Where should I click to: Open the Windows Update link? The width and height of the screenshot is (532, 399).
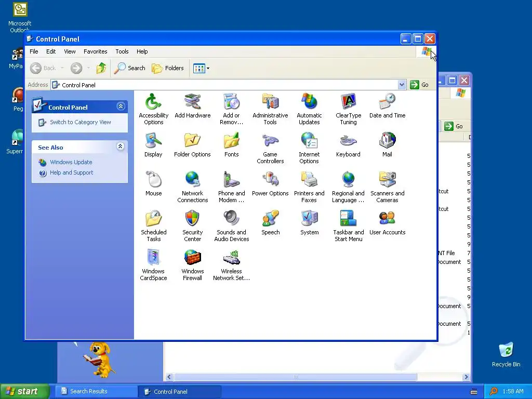pyautogui.click(x=71, y=162)
